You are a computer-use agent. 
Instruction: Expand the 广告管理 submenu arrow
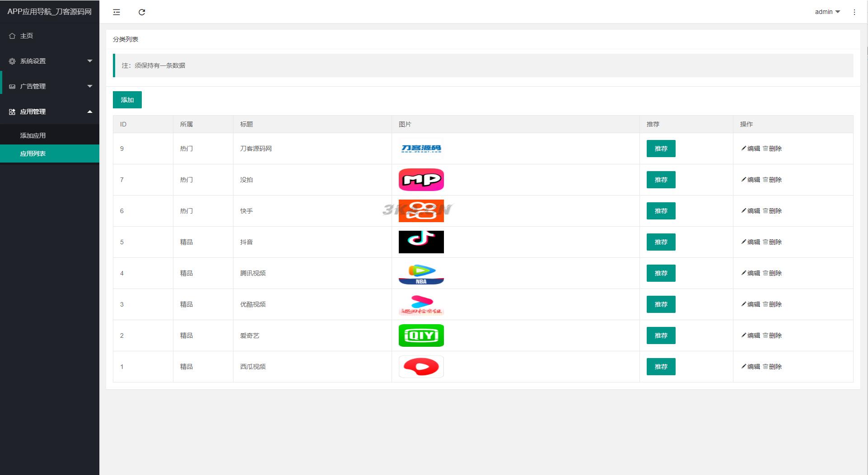point(89,86)
